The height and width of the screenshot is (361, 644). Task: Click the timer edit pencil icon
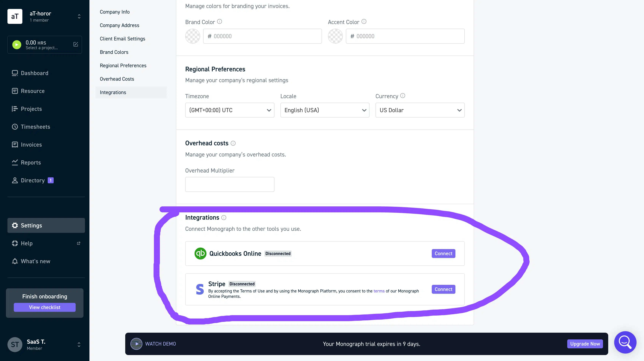point(75,45)
